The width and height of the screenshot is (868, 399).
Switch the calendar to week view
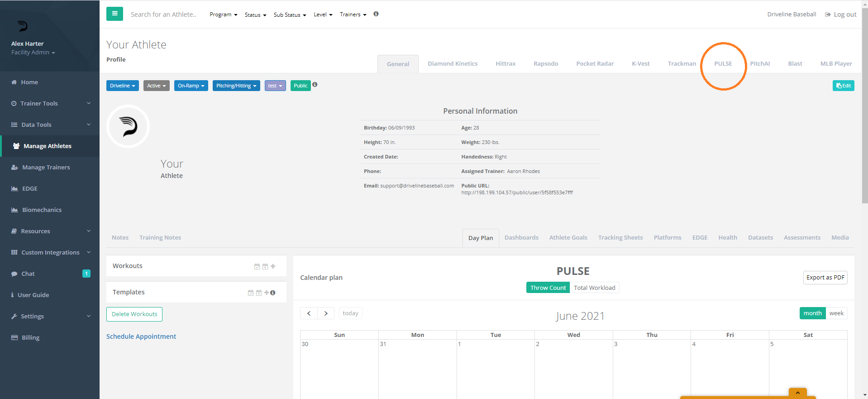[836, 313]
